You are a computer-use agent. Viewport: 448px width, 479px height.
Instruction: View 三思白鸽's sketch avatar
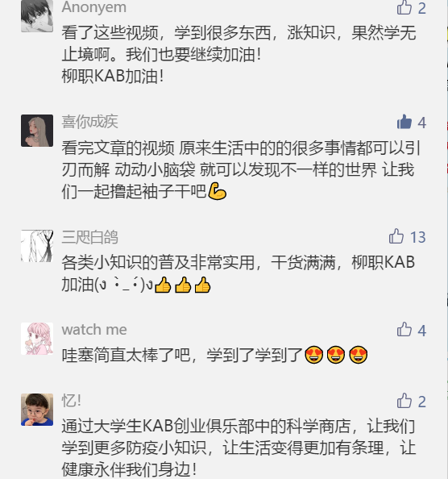click(37, 246)
